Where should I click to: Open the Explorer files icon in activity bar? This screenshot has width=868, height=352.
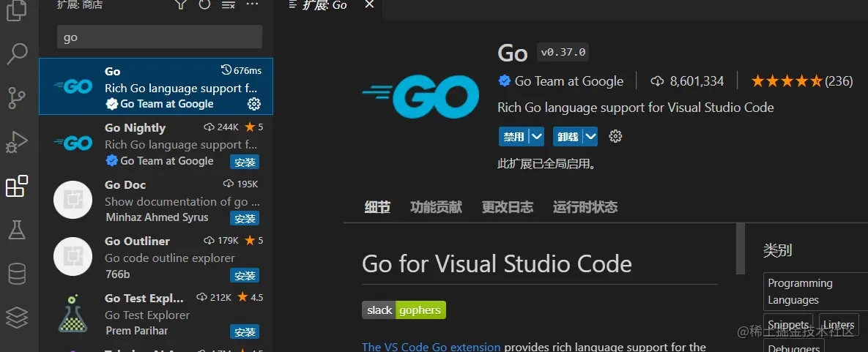pyautogui.click(x=17, y=10)
